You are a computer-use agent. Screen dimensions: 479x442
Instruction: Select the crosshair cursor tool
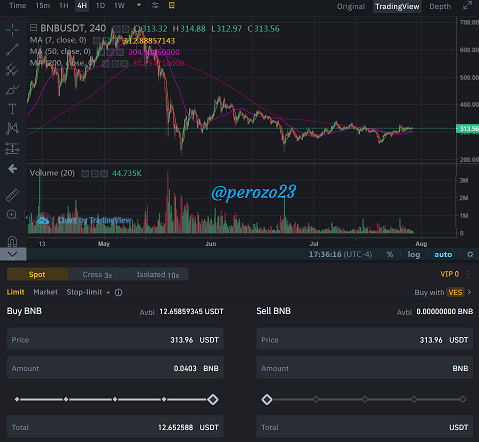coord(12,30)
